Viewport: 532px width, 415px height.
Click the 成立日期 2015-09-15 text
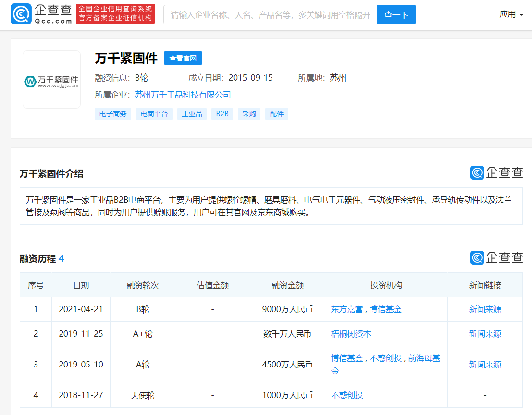[230, 78]
